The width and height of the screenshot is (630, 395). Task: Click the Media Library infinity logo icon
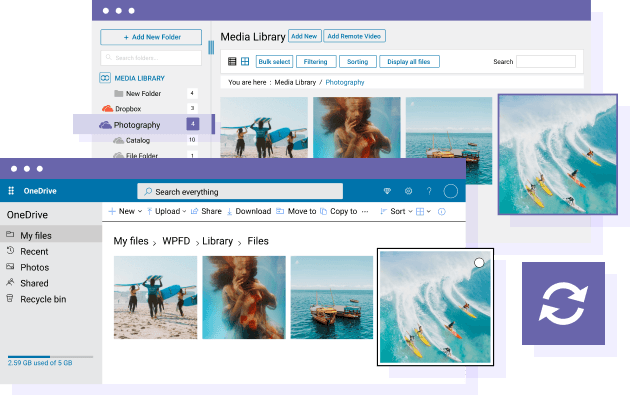105,78
